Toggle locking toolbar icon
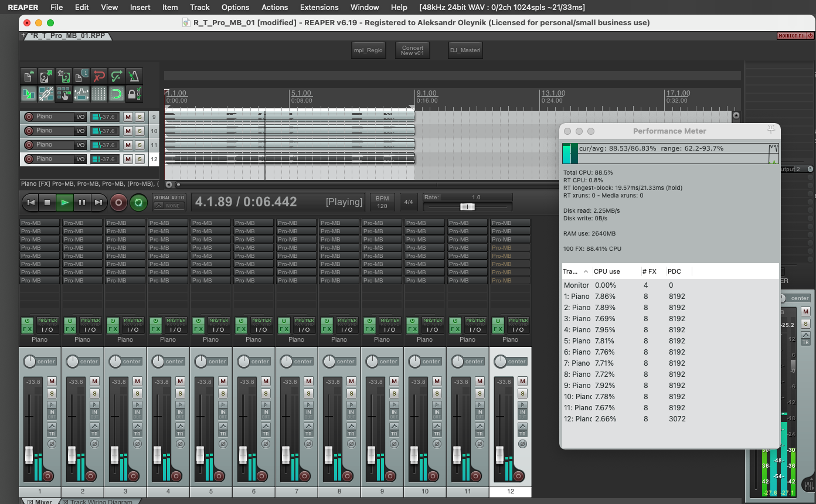This screenshot has width=816, height=504. (134, 94)
